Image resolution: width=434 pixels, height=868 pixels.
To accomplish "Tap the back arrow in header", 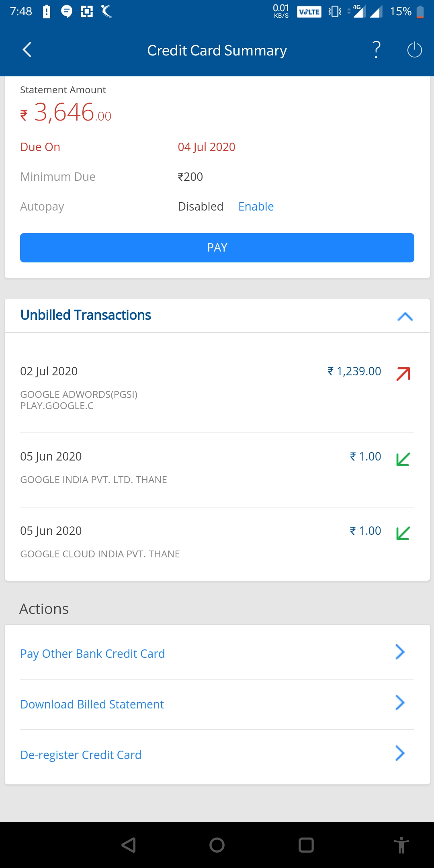I will coord(27,50).
